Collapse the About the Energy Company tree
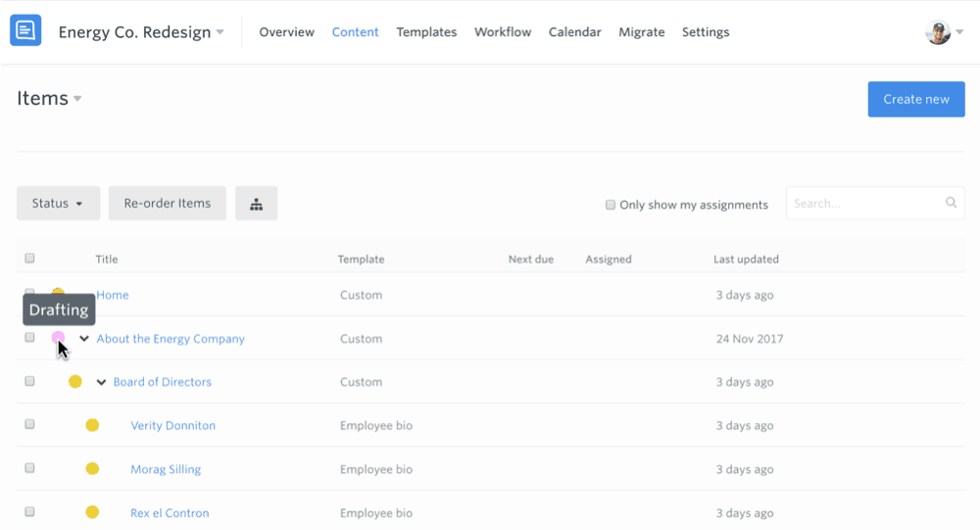This screenshot has width=980, height=530. (x=84, y=339)
